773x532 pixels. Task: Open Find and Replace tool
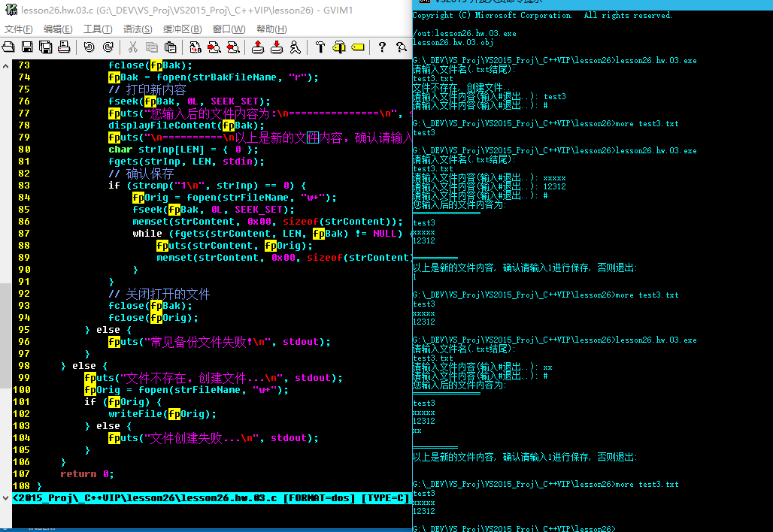pos(196,47)
